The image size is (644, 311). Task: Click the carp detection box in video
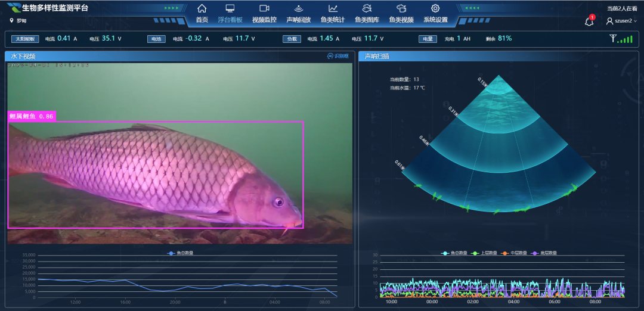155,175
